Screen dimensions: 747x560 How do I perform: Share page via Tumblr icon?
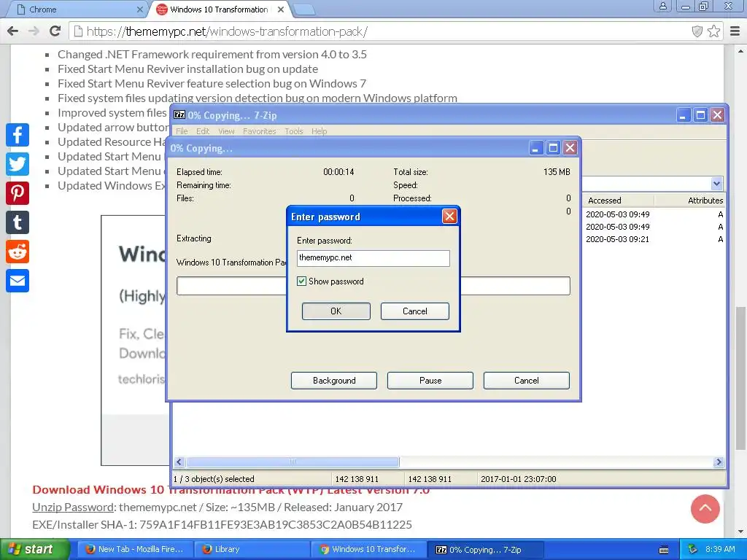[18, 222]
